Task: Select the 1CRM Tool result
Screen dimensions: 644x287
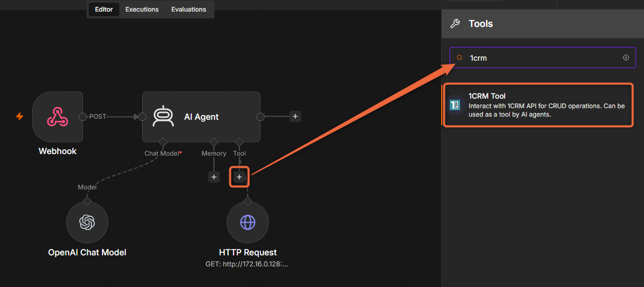Action: point(538,105)
